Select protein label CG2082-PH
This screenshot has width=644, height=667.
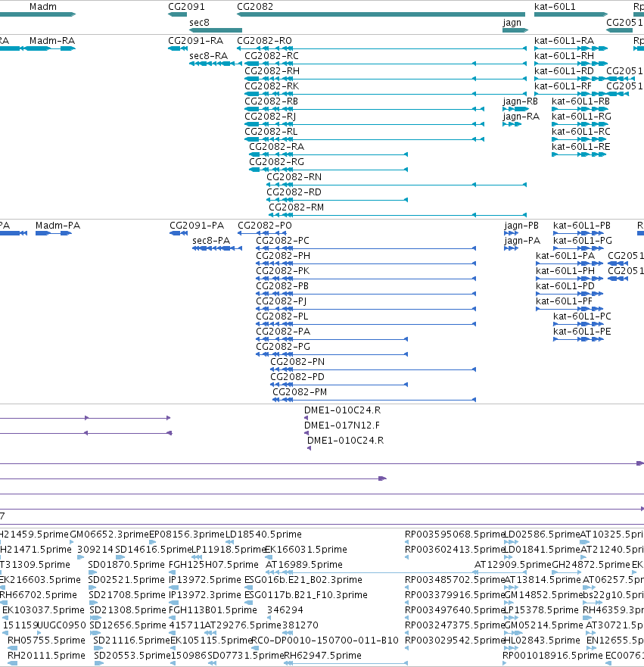click(283, 256)
